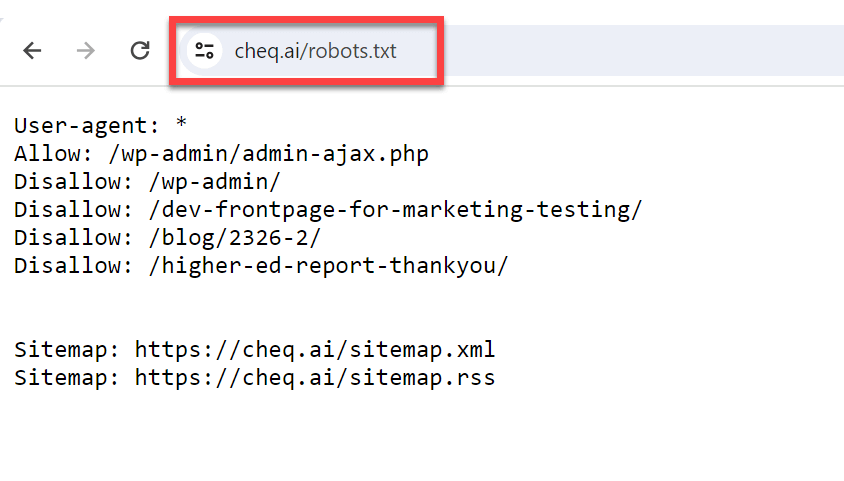Reload the robots.txt page
The width and height of the screenshot is (844, 481).
pyautogui.click(x=140, y=51)
